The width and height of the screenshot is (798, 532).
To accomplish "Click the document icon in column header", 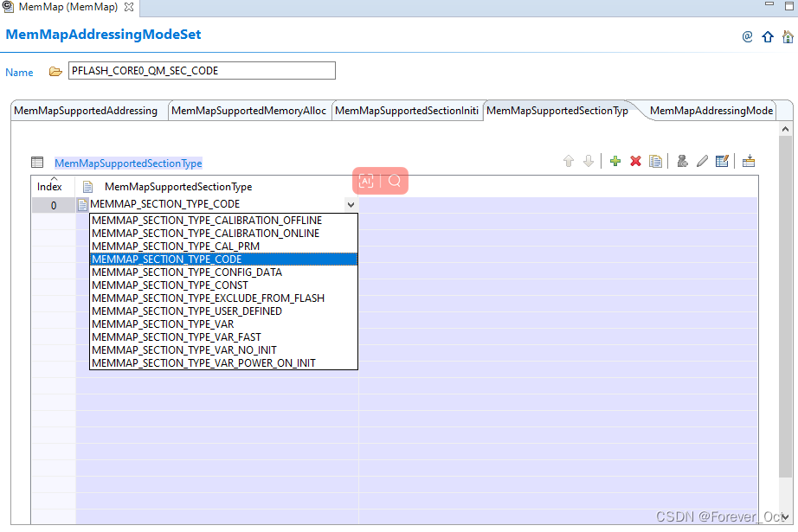I will point(87,187).
